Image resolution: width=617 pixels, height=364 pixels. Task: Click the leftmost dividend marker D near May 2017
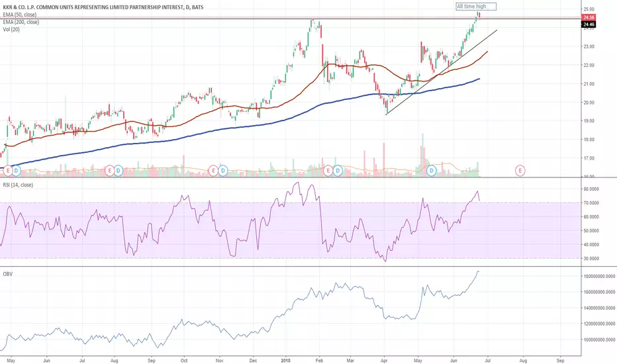point(16,171)
